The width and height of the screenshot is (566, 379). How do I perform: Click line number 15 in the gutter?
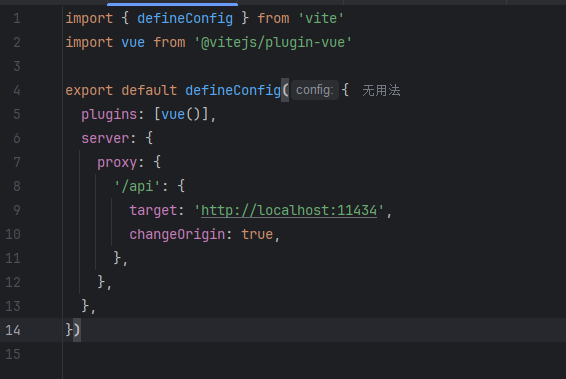pyautogui.click(x=13, y=354)
